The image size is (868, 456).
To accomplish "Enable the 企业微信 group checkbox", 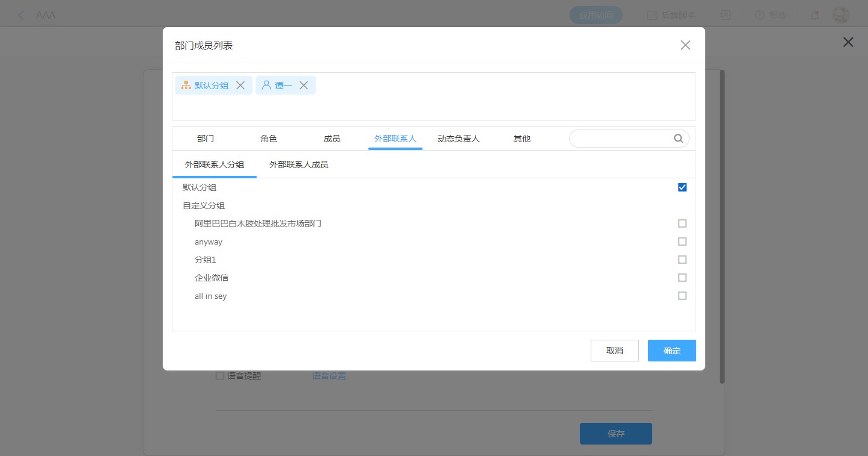I will tap(682, 278).
